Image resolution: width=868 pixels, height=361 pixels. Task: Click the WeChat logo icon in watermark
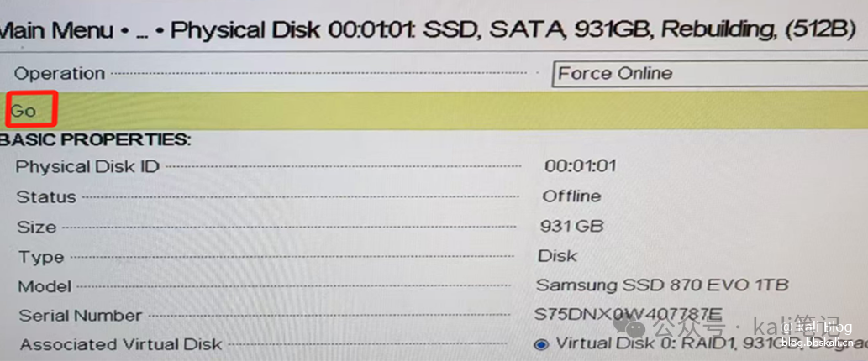click(630, 328)
